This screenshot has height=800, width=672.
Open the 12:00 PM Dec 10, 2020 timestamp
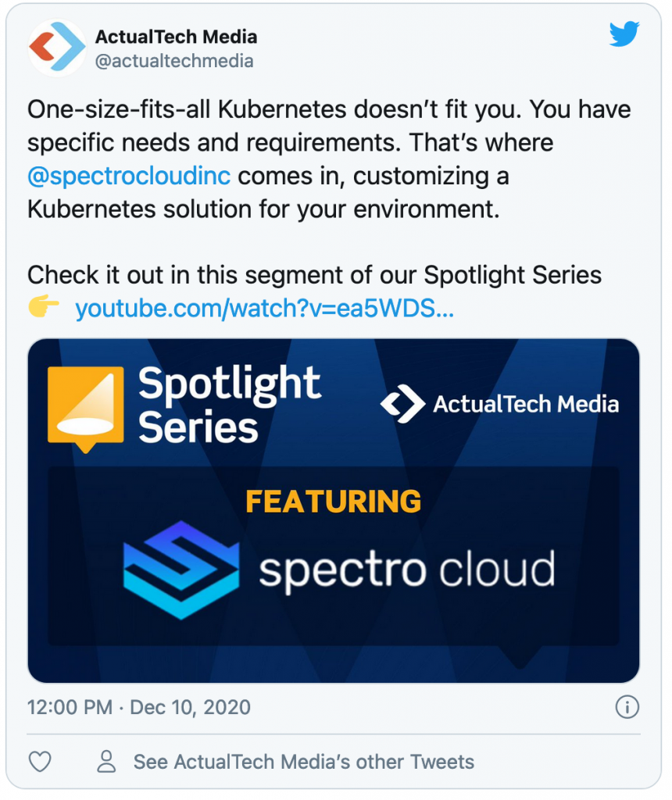coord(139,707)
